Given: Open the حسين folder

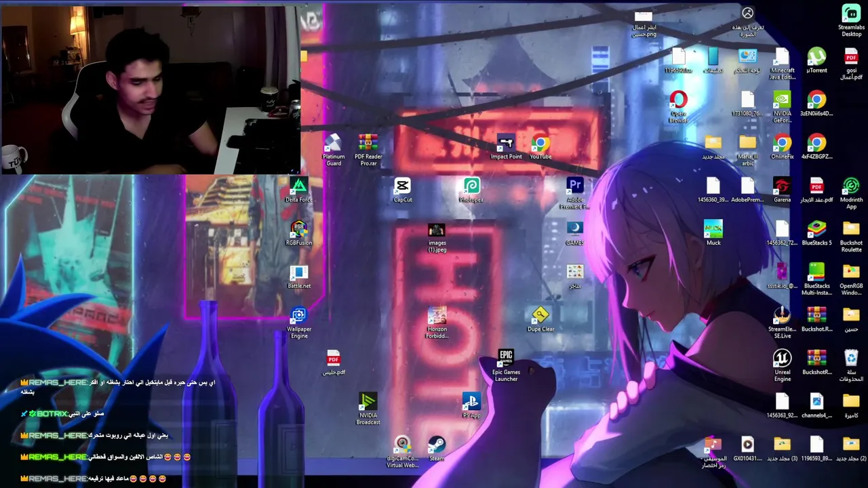Looking at the screenshot, I should [851, 319].
